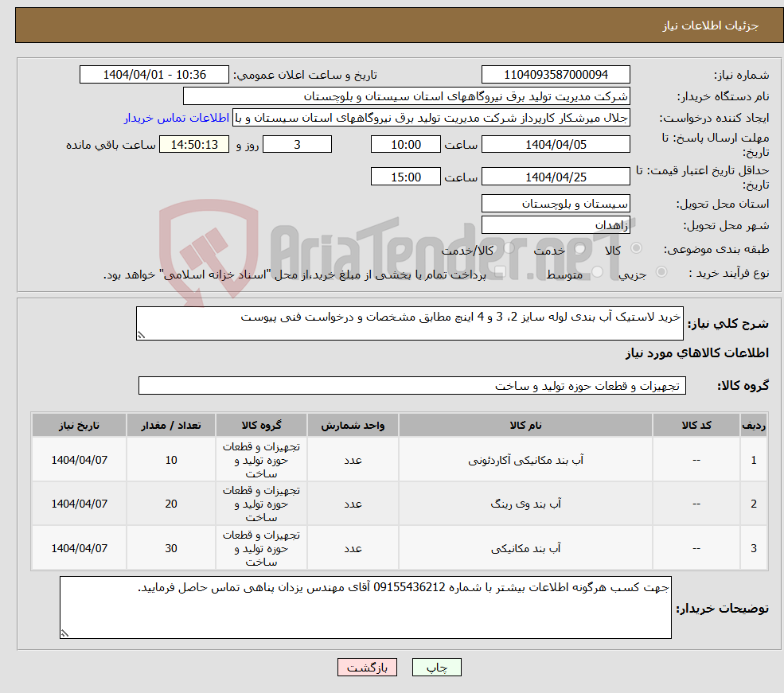Screen dimensions: 784x693
Task: Click the بازگشت (back) button
Action: pos(367,668)
